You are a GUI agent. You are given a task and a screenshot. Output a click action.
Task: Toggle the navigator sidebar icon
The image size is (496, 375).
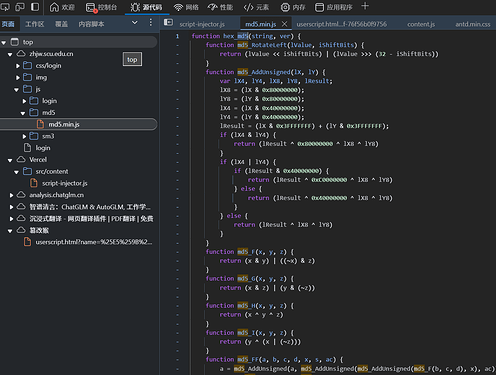[168, 22]
